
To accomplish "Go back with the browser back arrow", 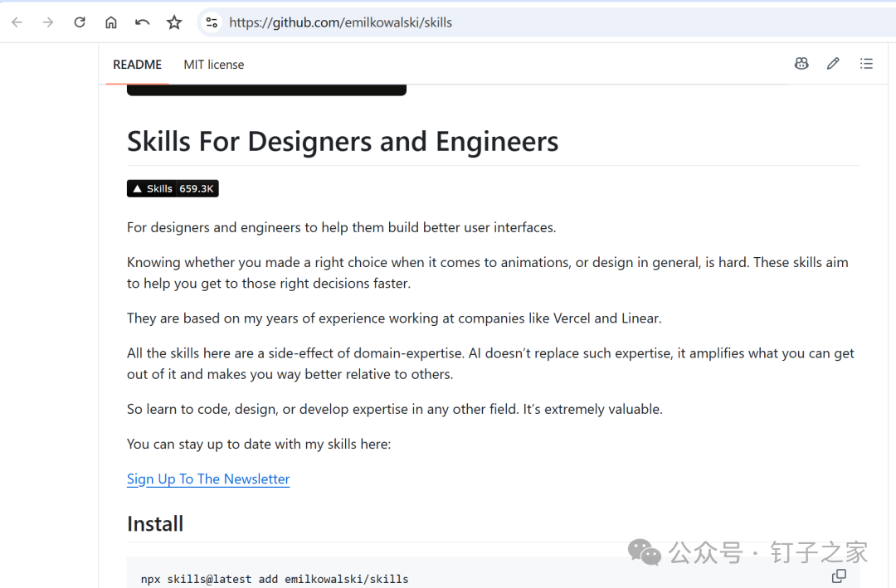I will (x=17, y=22).
